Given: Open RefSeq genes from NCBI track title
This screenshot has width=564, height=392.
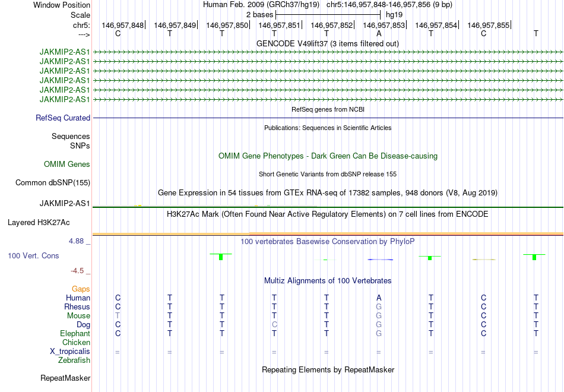Looking at the screenshot, I should click(x=328, y=109).
